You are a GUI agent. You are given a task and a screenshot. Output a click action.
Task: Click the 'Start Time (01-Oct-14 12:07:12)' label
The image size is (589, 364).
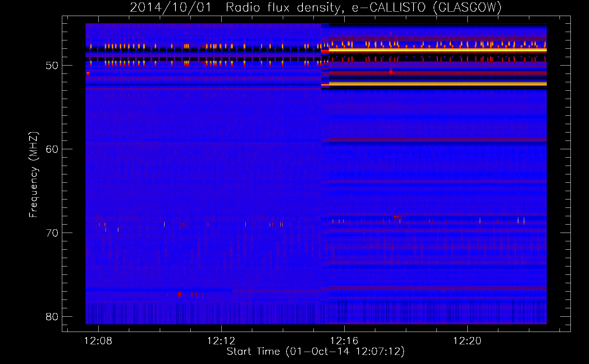[316, 352]
